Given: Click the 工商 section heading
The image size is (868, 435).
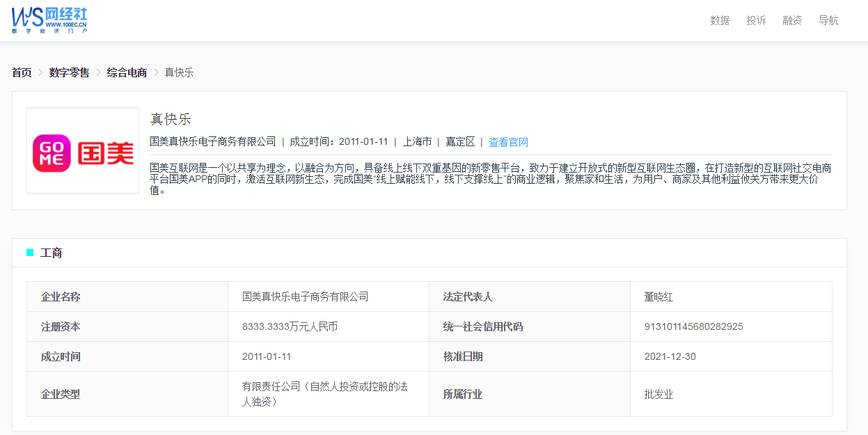Looking at the screenshot, I should 52,253.
